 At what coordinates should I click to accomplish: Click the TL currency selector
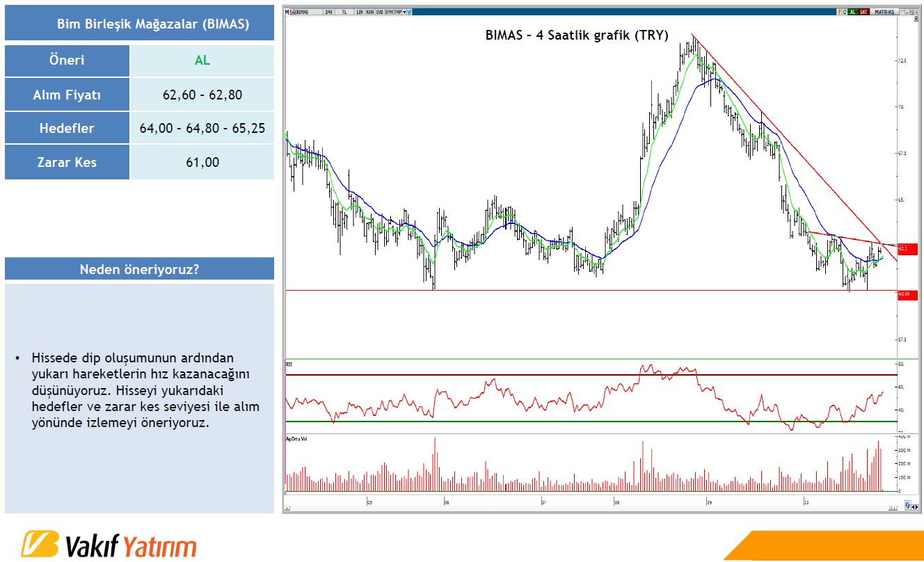pyautogui.click(x=344, y=12)
